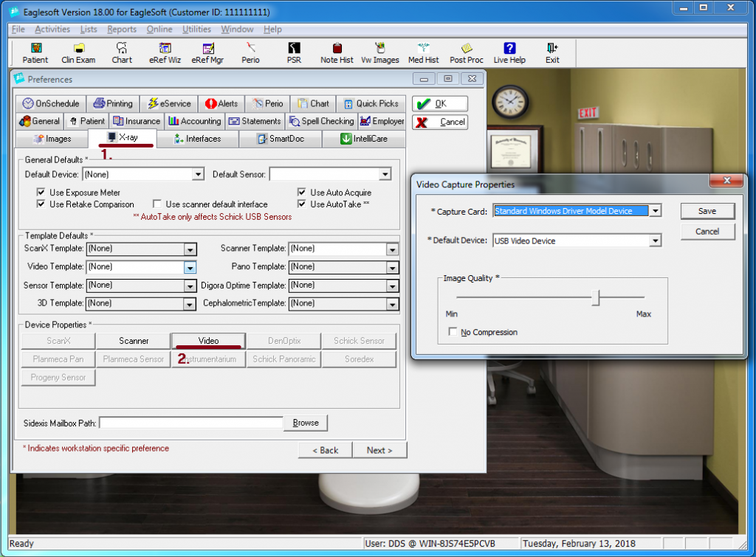Viewport: 756px width, 557px height.
Task: Switch to the Interfaces tab
Action: click(x=197, y=139)
